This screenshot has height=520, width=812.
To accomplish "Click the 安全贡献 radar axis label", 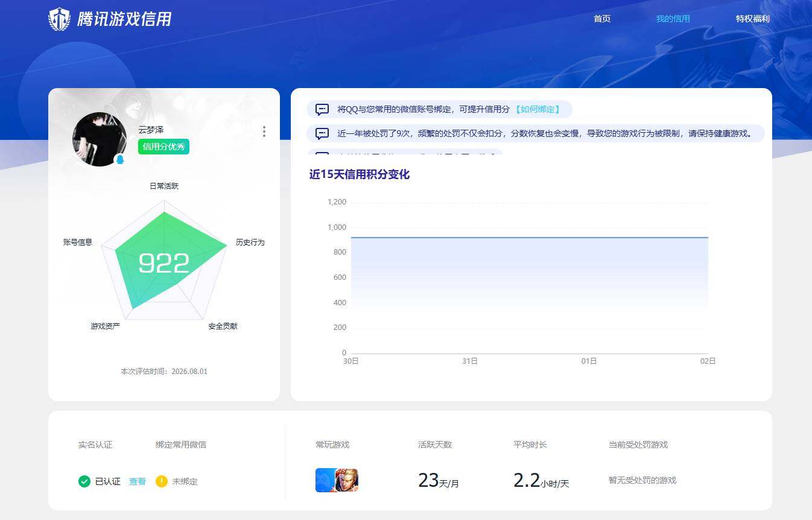I will pyautogui.click(x=223, y=326).
